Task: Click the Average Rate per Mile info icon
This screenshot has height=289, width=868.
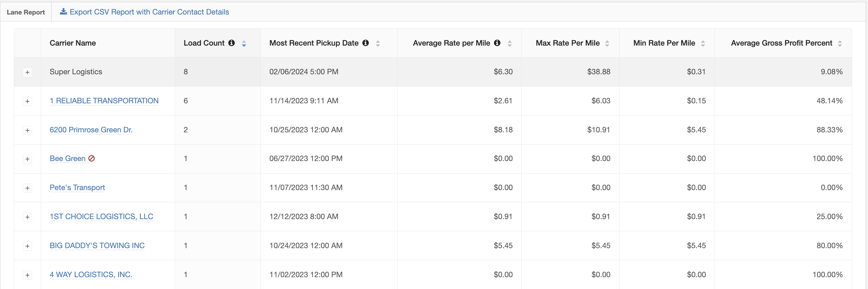Action: tap(497, 43)
